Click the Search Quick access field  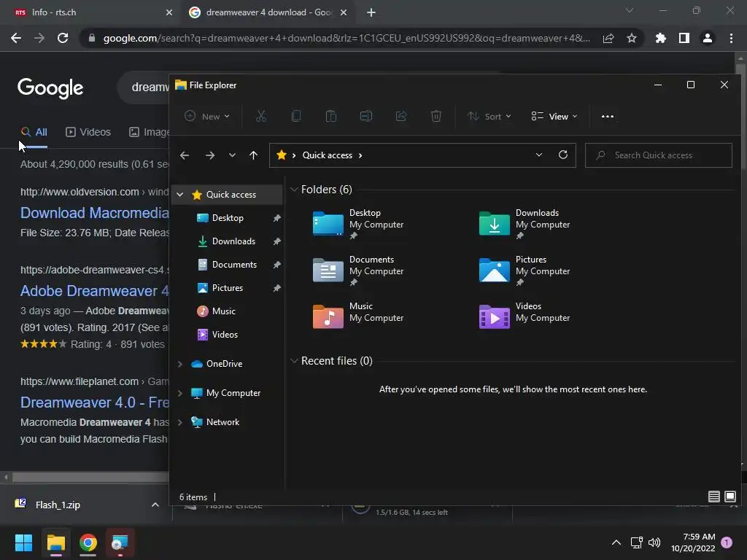659,155
